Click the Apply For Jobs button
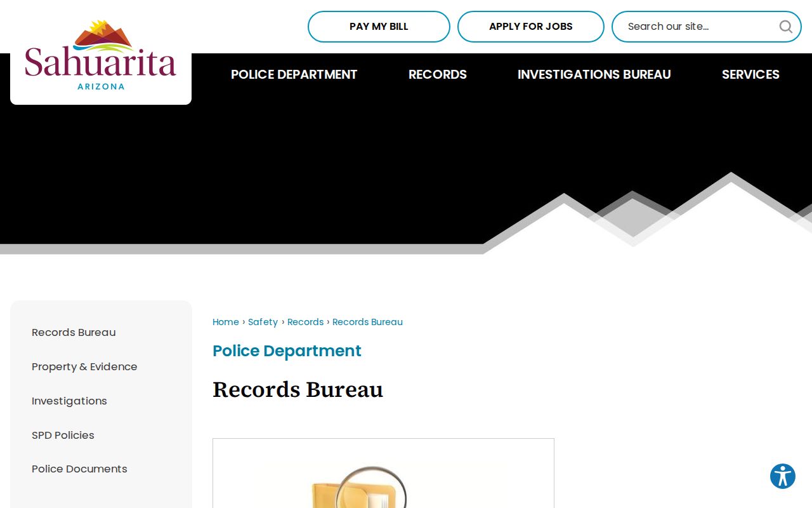 530,27
